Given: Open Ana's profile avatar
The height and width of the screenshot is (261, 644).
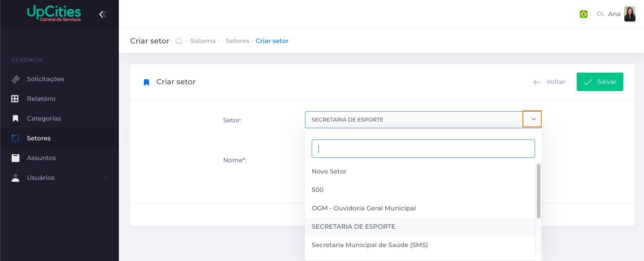Looking at the screenshot, I should 630,14.
